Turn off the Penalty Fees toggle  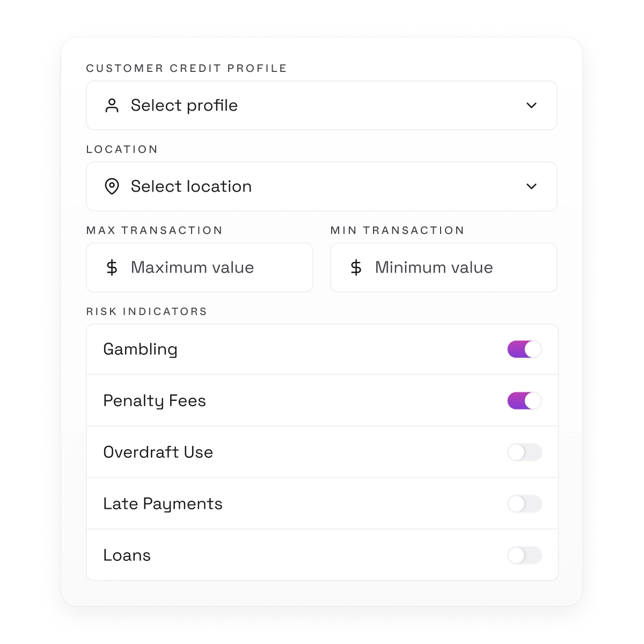[524, 401]
